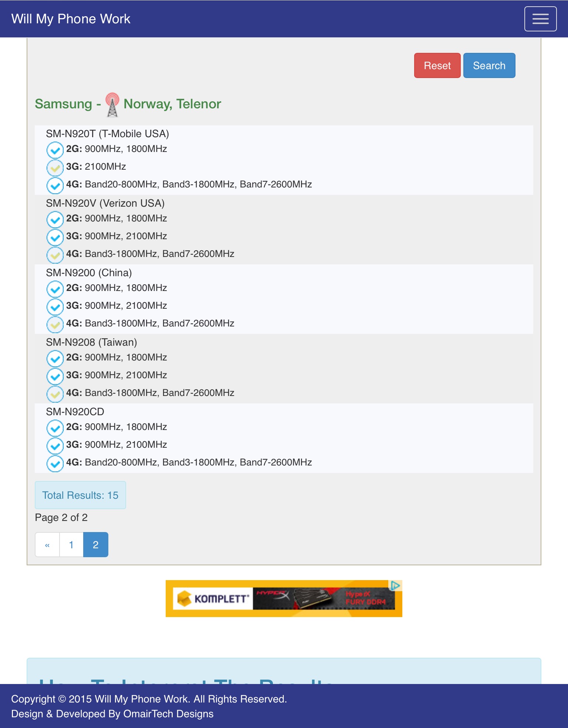
Task: Click the SM-N920V 4G yellow check icon
Action: [x=55, y=255]
